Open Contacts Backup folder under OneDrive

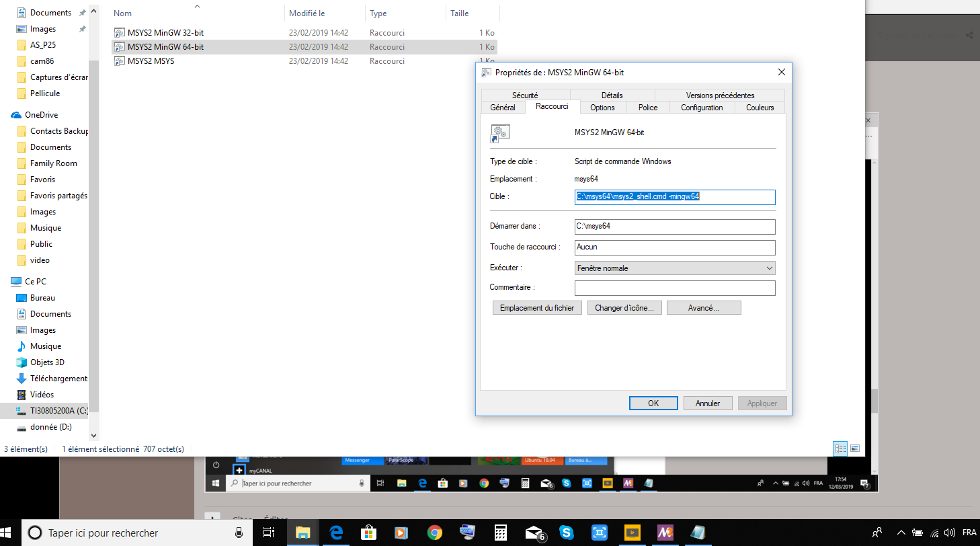click(59, 131)
